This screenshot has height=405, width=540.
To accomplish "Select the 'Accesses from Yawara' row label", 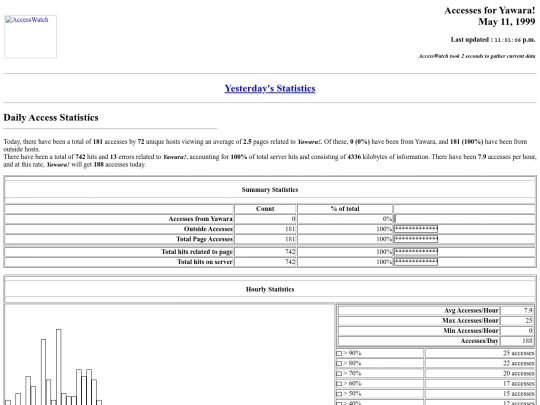I will (x=200, y=219).
